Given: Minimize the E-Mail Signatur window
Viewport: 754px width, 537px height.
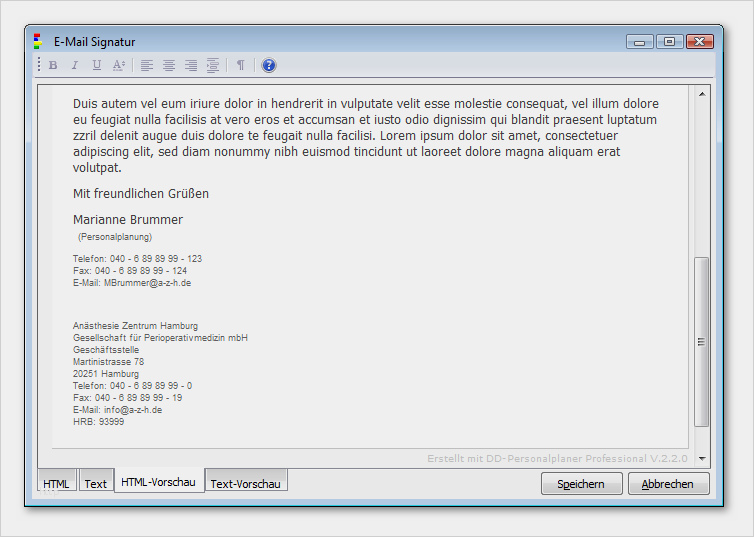Looking at the screenshot, I should [640, 42].
